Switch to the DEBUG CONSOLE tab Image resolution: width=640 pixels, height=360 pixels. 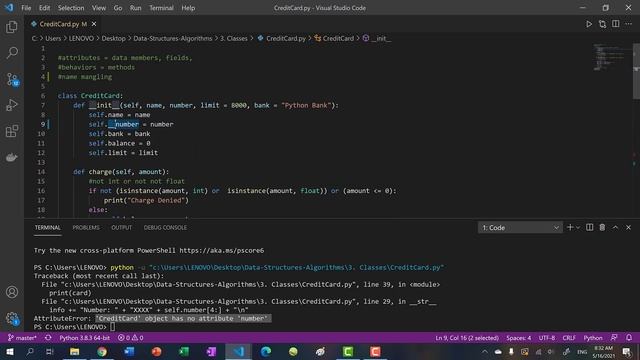[165, 227]
